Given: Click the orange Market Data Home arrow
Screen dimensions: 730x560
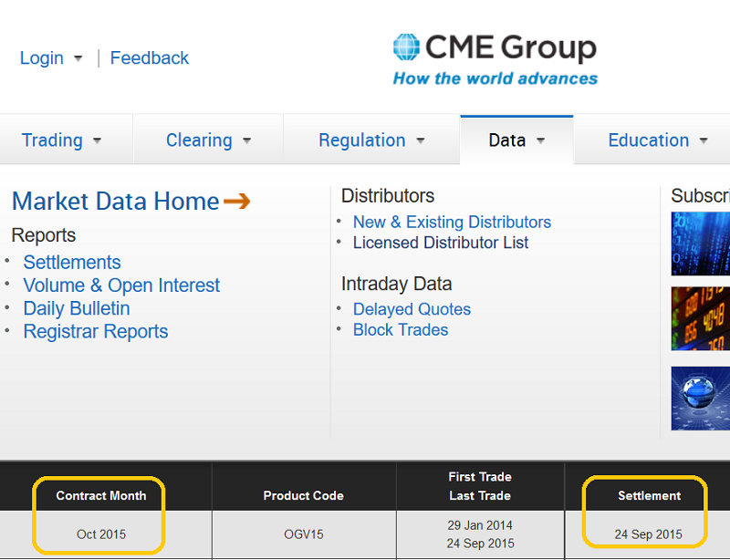Looking at the screenshot, I should coord(236,201).
